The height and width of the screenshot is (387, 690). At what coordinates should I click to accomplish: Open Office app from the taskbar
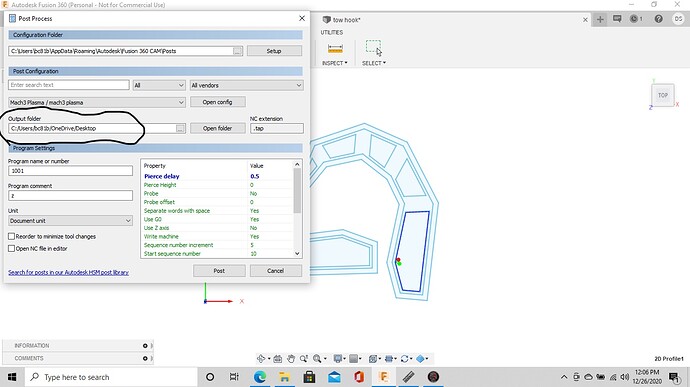[359, 377]
